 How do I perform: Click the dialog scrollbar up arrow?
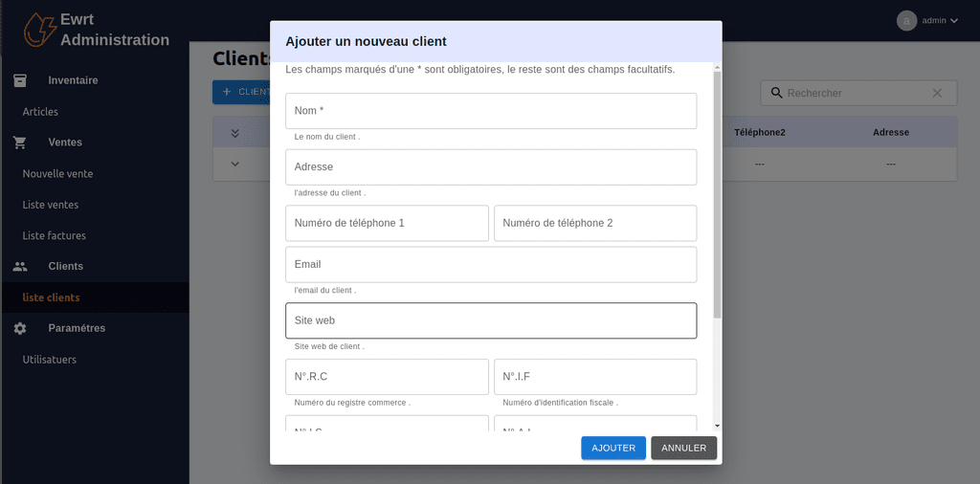tap(717, 67)
